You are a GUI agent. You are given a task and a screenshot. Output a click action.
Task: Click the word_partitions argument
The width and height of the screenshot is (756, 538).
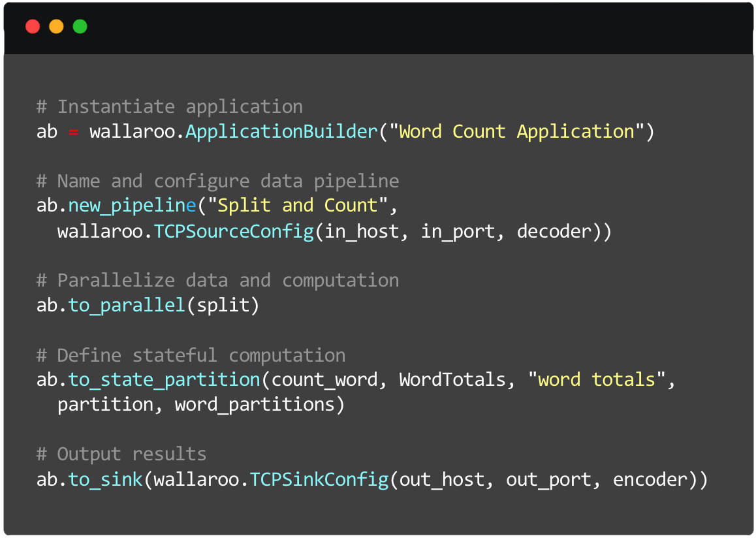(x=255, y=404)
